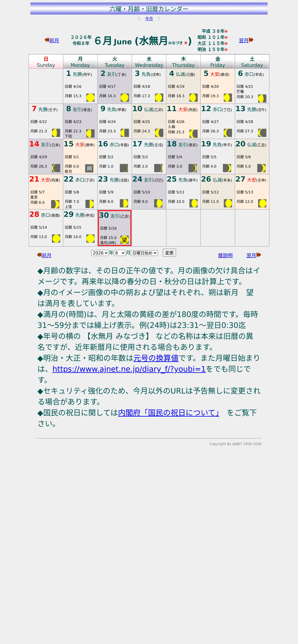Click the moon phase icon for June 6

(262, 98)
